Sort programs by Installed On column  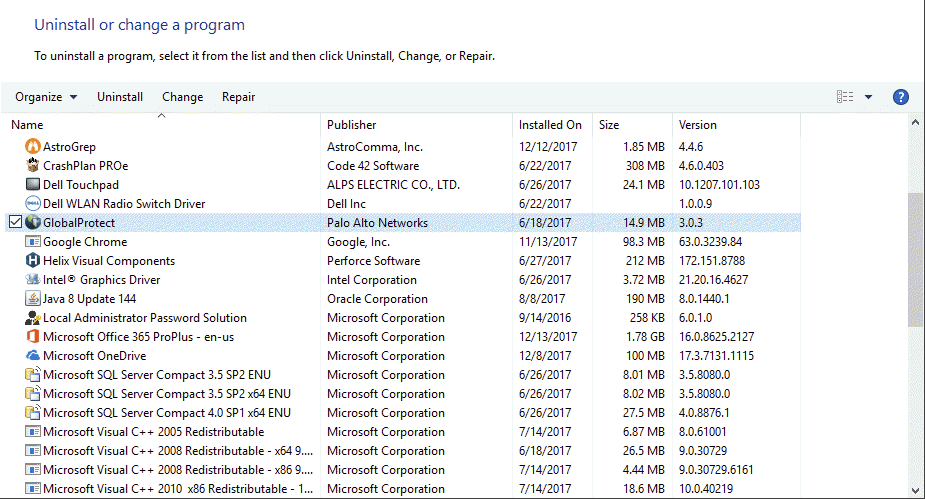[550, 125]
